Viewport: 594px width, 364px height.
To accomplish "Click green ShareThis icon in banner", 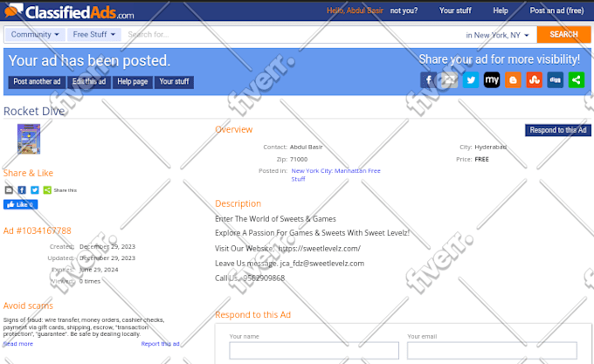I will coord(577,79).
